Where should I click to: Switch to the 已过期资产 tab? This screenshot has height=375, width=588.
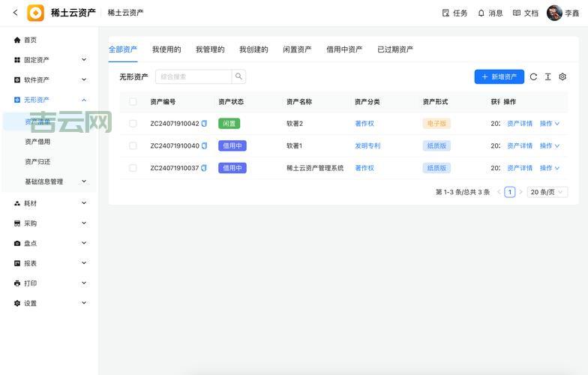click(395, 49)
